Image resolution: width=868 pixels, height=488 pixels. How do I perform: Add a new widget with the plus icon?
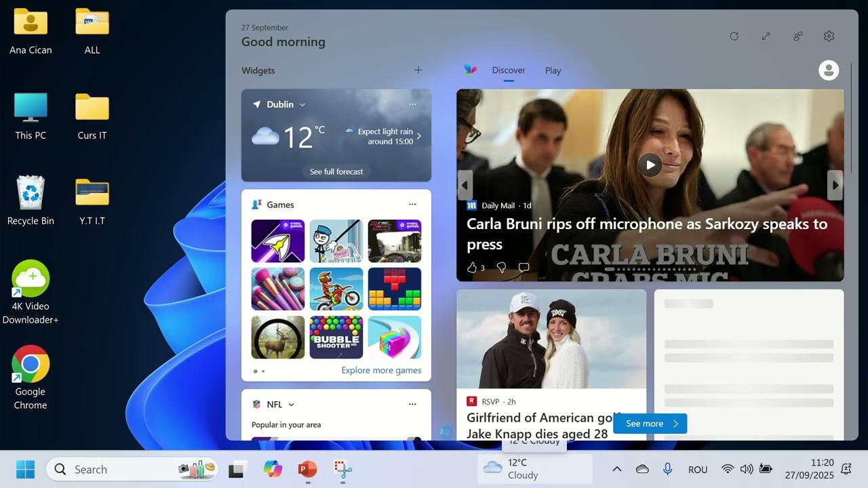pyautogui.click(x=418, y=70)
